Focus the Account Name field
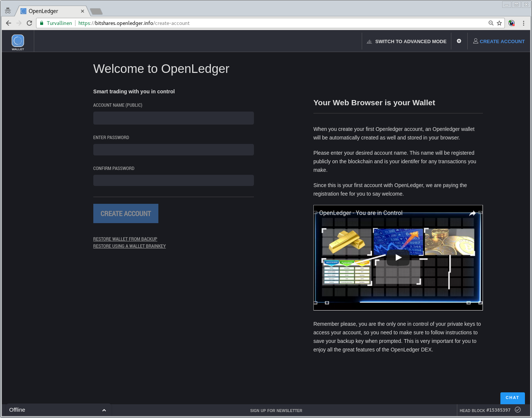 coord(174,118)
